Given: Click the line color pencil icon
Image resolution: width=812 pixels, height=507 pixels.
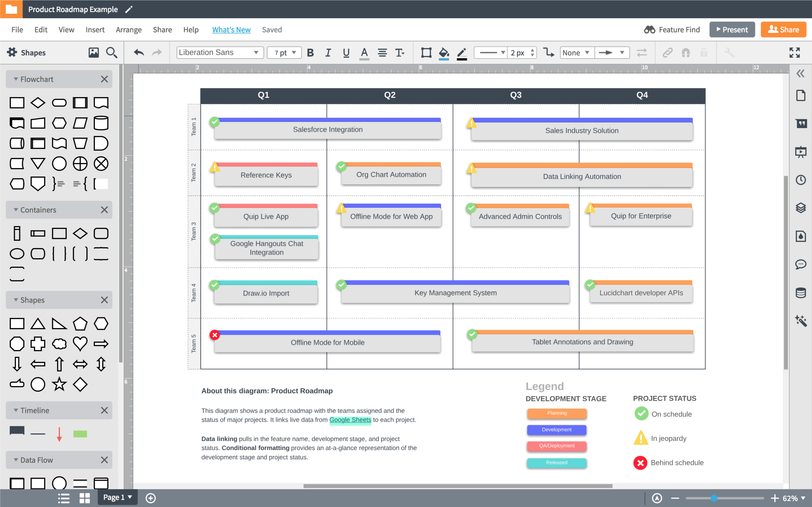Looking at the screenshot, I should pos(462,53).
